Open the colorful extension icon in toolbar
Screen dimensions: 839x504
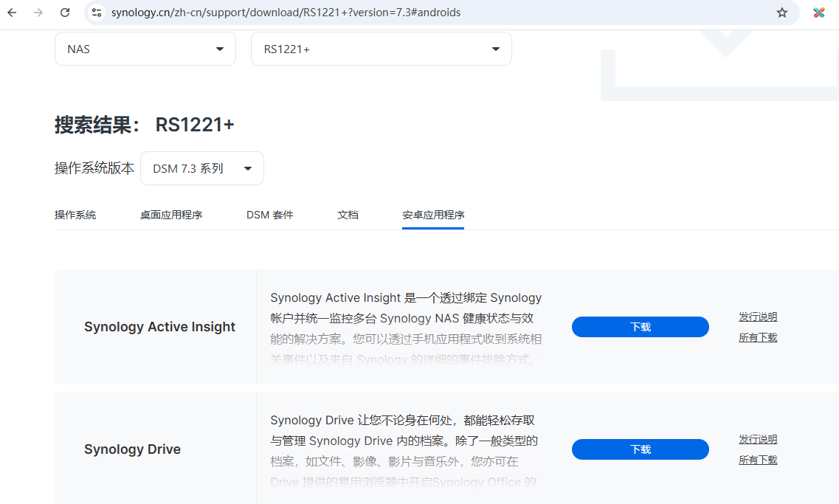point(818,13)
